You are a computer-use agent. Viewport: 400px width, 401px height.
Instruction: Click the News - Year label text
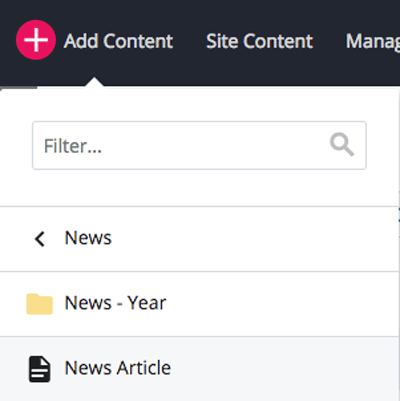coord(115,303)
